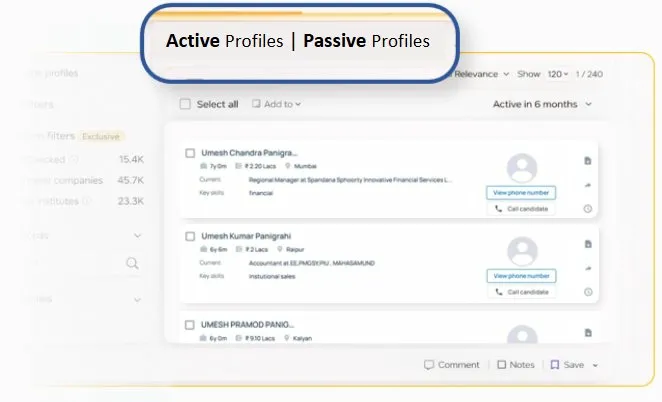Open the Add to dropdown
The height and width of the screenshot is (402, 662).
[276, 104]
